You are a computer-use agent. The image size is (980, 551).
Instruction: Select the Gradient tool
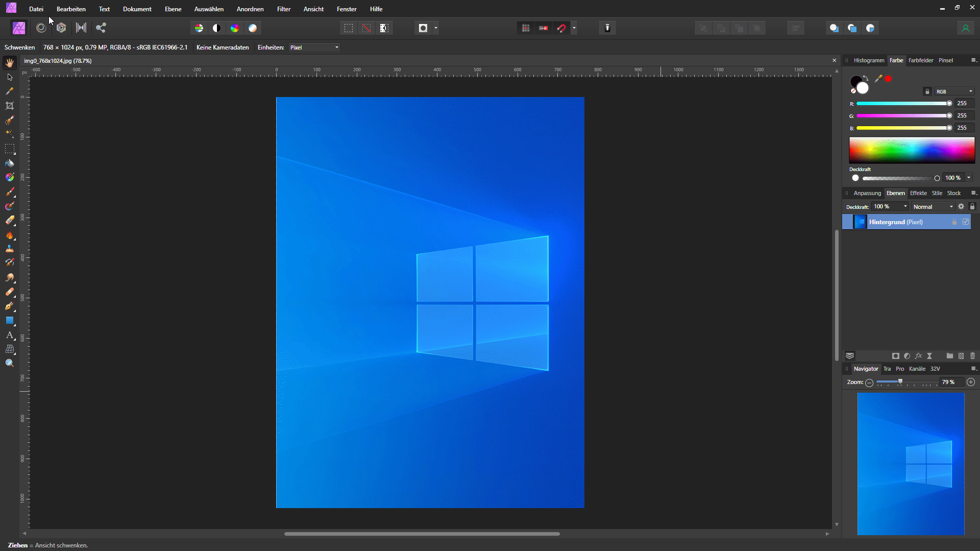click(x=10, y=177)
